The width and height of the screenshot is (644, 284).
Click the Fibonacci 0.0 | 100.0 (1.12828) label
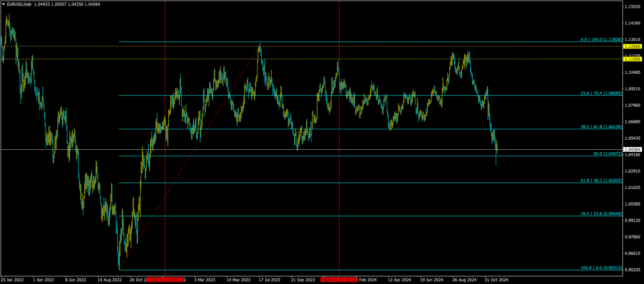coord(601,39)
